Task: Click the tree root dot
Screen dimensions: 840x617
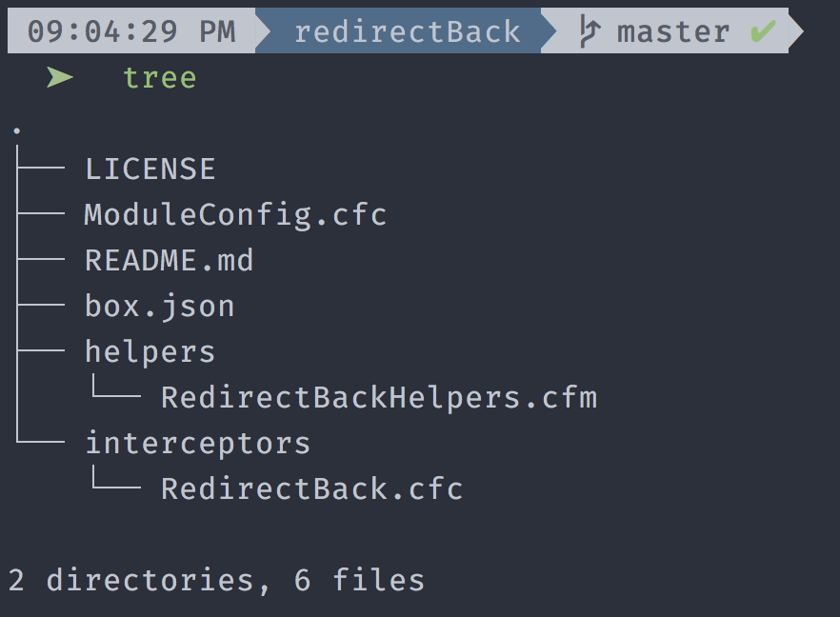Action: [17, 130]
